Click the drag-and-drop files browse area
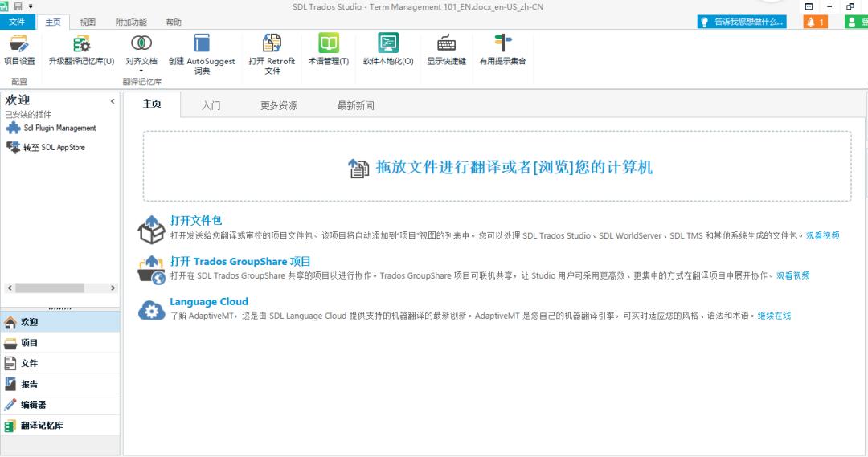Image resolution: width=868 pixels, height=457 pixels. (x=497, y=166)
